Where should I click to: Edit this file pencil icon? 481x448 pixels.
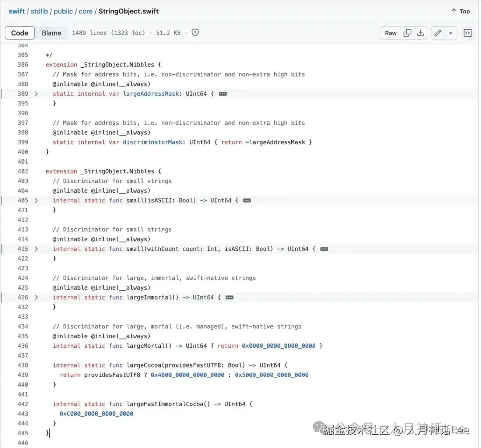click(438, 33)
